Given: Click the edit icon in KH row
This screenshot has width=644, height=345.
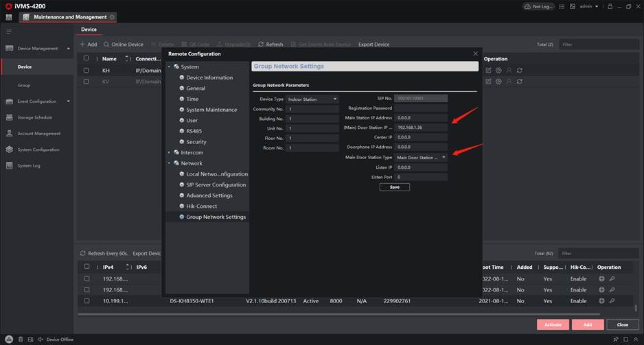Looking at the screenshot, I should coord(488,70).
